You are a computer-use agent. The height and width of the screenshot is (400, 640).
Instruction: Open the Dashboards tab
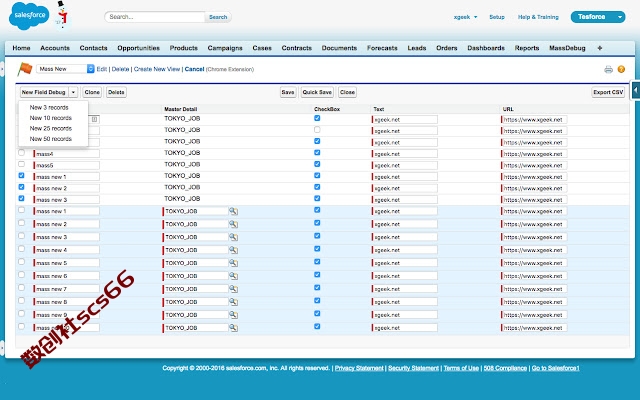(x=486, y=48)
